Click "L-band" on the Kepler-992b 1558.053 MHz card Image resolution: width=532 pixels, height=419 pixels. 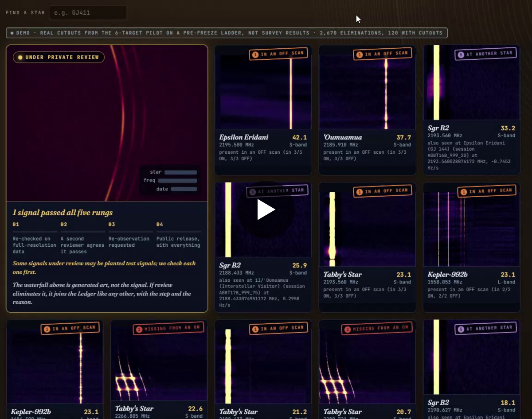point(507,282)
